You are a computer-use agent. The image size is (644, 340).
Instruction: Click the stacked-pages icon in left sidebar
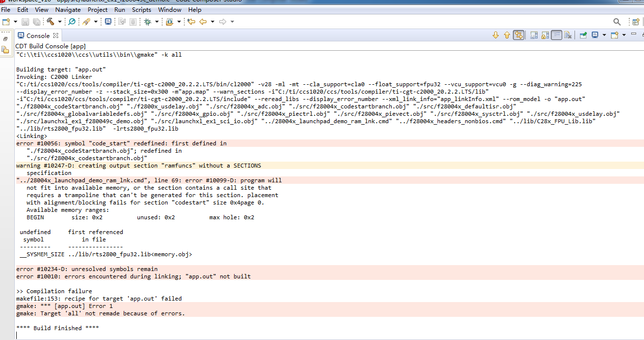(5, 49)
